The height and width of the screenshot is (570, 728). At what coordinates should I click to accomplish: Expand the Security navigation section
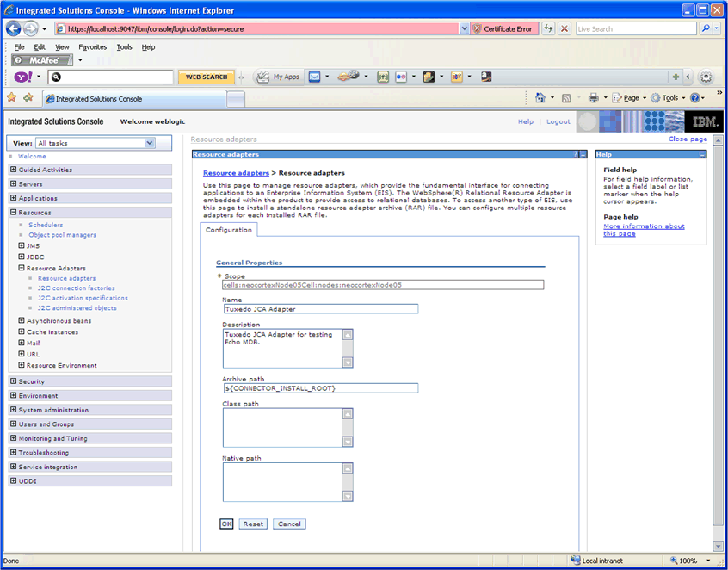14,381
